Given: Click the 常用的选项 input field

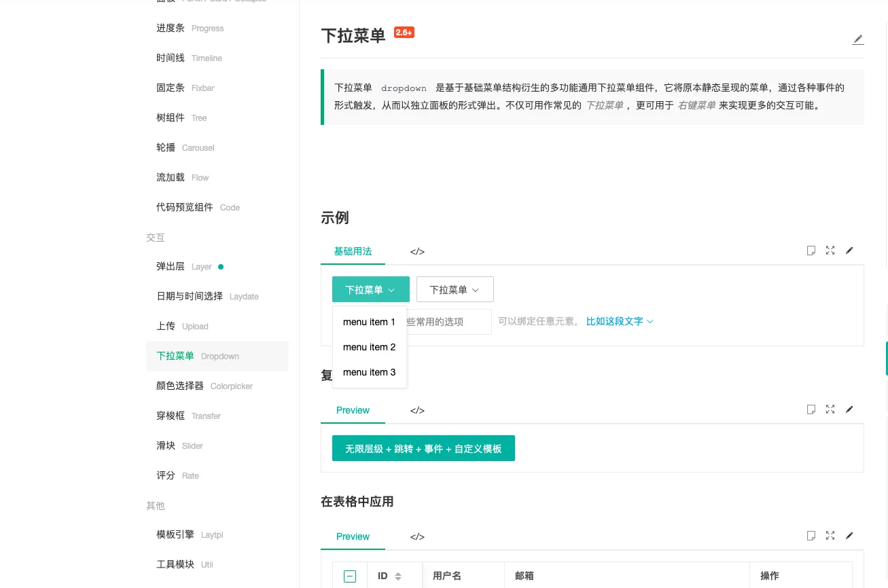Looking at the screenshot, I should point(448,322).
